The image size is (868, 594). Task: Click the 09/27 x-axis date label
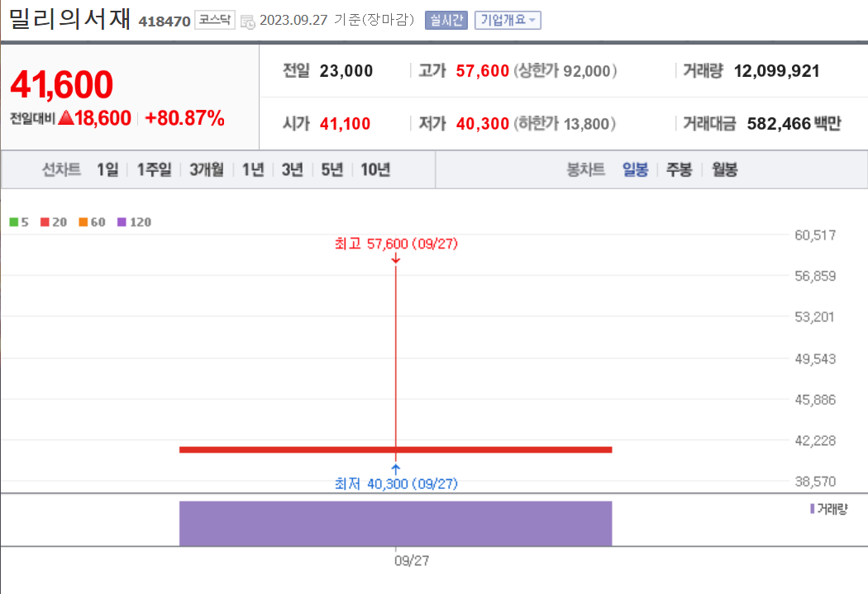click(412, 561)
